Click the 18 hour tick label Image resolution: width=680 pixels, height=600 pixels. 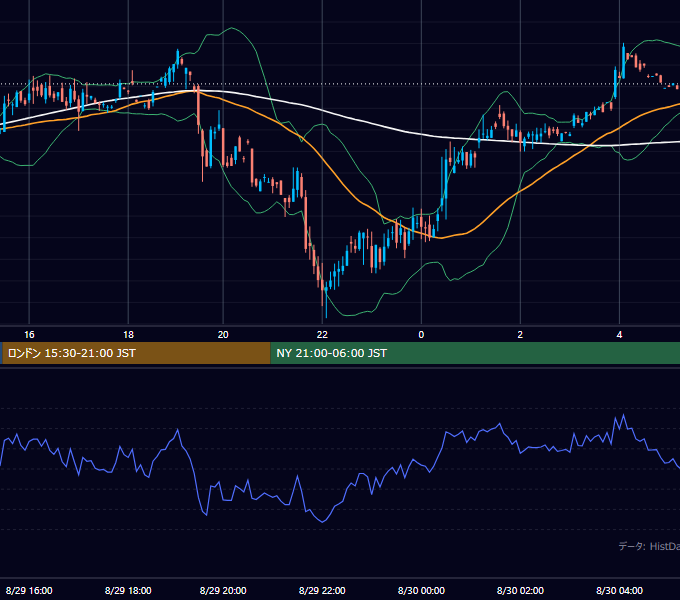[x=128, y=335]
